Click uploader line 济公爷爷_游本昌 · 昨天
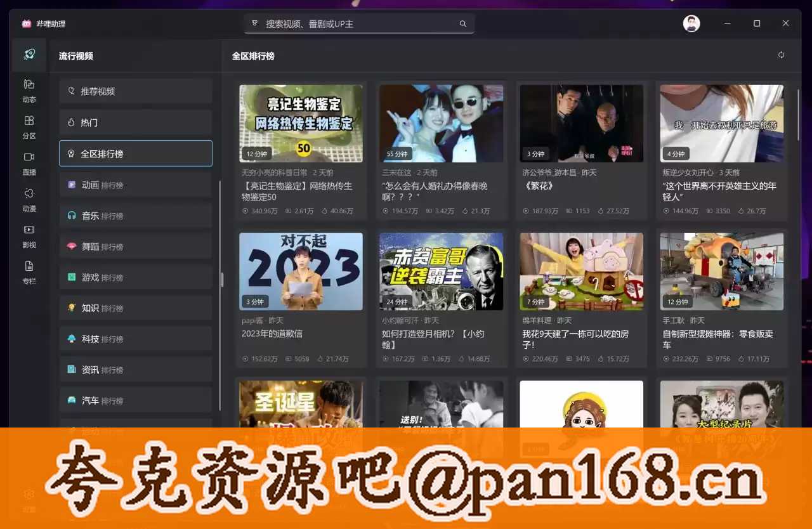Screen dimensions: 812x529 tap(559, 173)
